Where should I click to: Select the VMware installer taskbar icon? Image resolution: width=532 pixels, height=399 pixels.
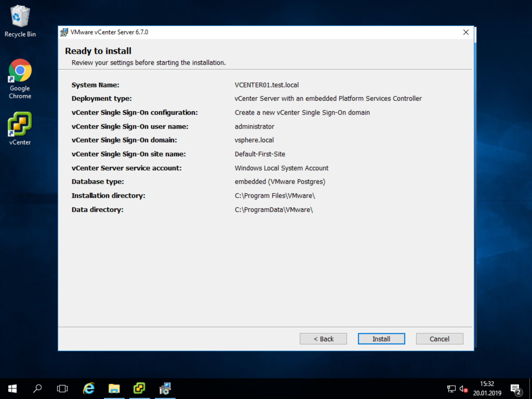[x=165, y=389]
